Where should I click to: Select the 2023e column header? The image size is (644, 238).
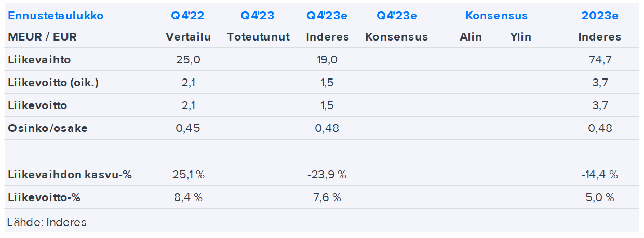(600, 15)
